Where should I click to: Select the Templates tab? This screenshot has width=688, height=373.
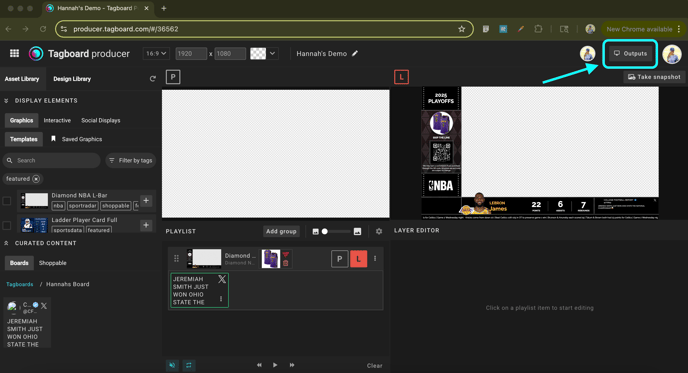click(24, 139)
